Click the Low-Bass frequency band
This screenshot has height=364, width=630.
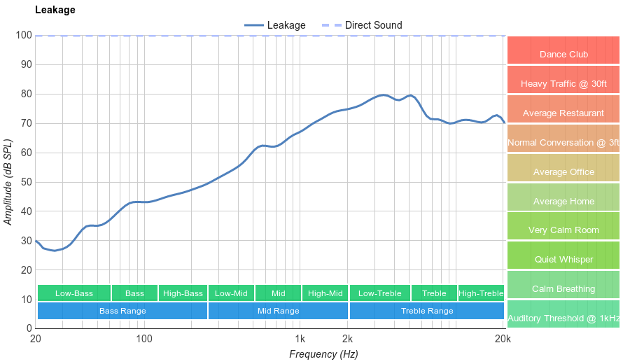click(x=73, y=293)
